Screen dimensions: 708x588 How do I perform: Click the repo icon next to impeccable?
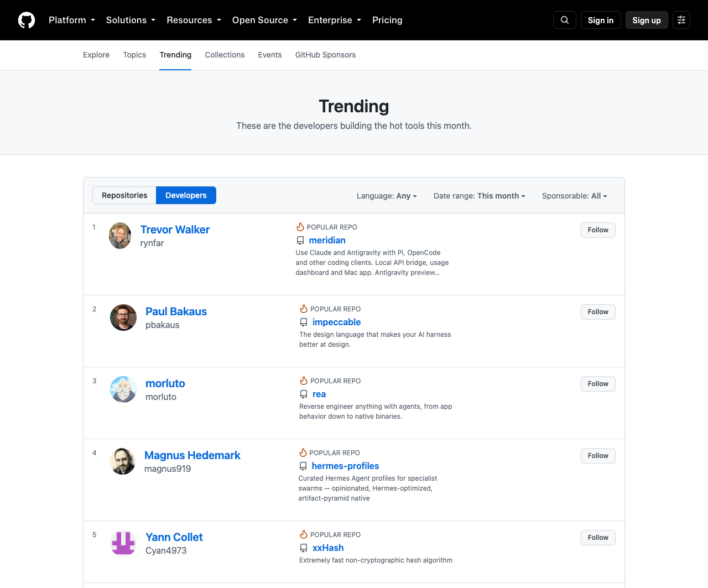[x=304, y=322]
